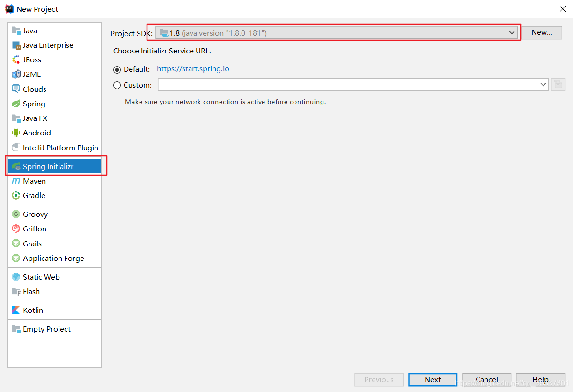
Task: Select the Java FX list entry text
Action: (35, 118)
